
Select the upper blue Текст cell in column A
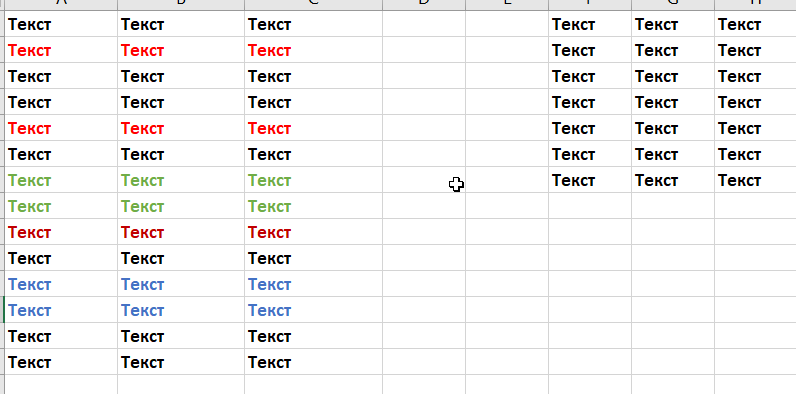pos(61,284)
